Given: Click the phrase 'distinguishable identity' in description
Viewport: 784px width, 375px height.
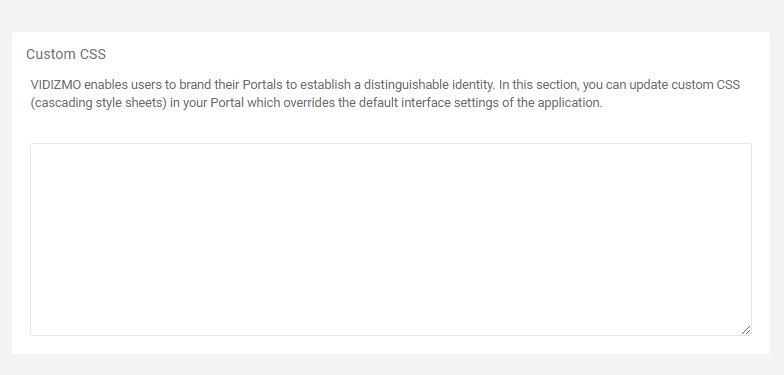Looking at the screenshot, I should tap(430, 85).
